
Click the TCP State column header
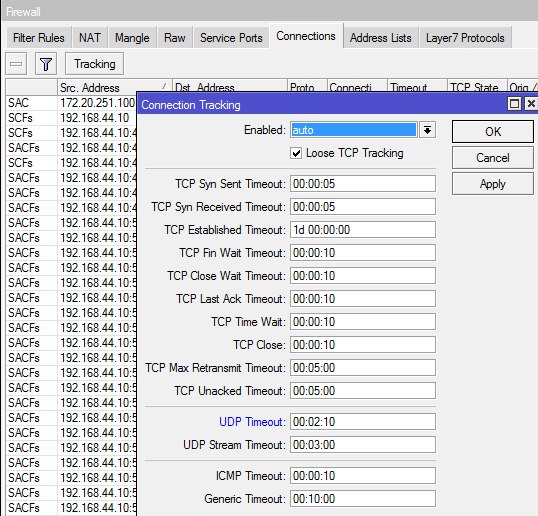(x=477, y=86)
